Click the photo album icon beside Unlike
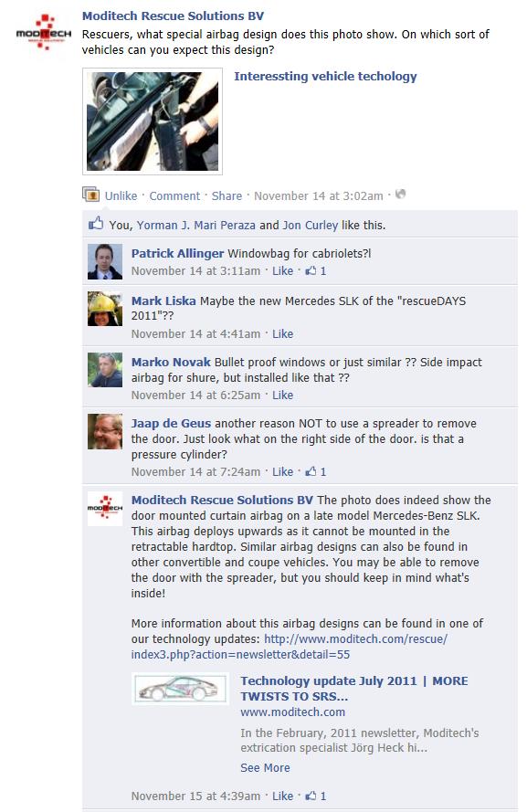 pos(91,195)
